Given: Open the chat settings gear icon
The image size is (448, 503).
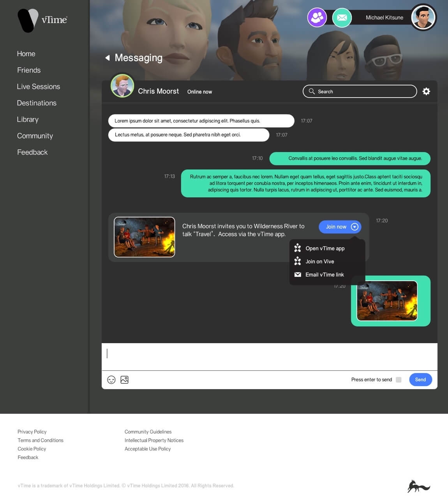Looking at the screenshot, I should tap(427, 91).
